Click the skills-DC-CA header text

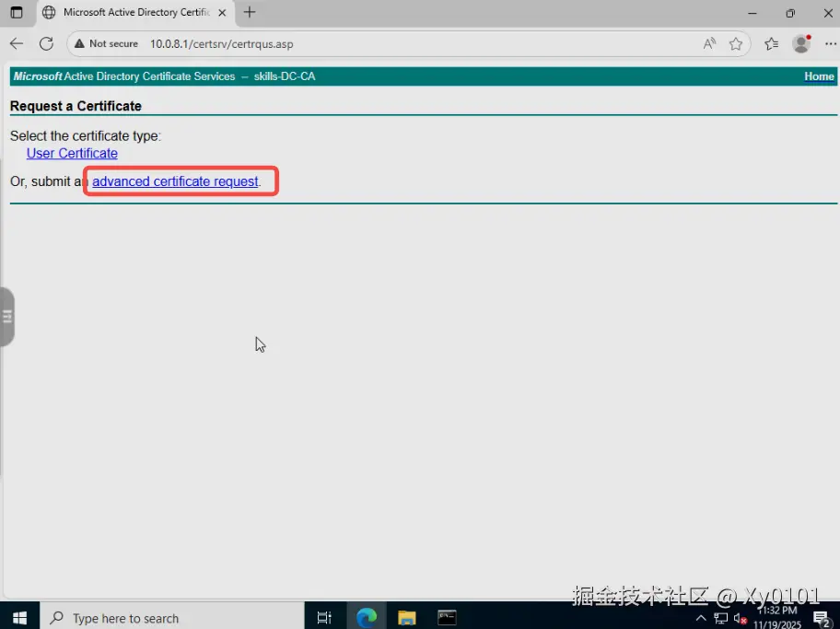tap(285, 76)
